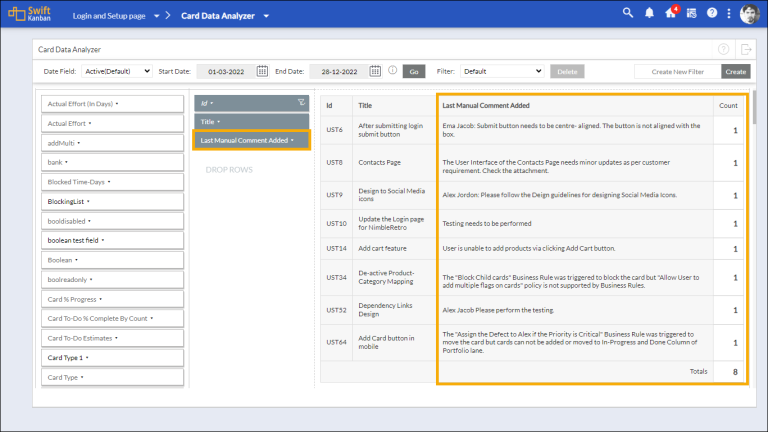Click the Card Data Analyzer breadcrumb title
768x432 pixels.
pos(217,16)
